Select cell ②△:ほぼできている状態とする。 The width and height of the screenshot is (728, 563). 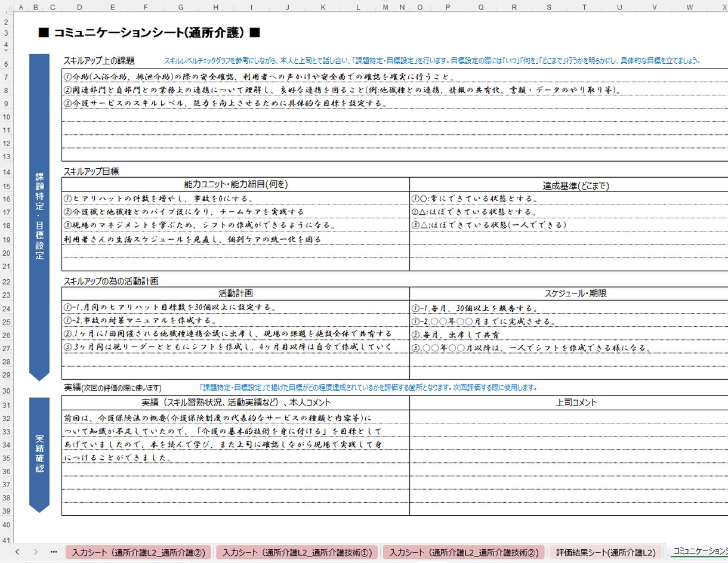pos(569,212)
